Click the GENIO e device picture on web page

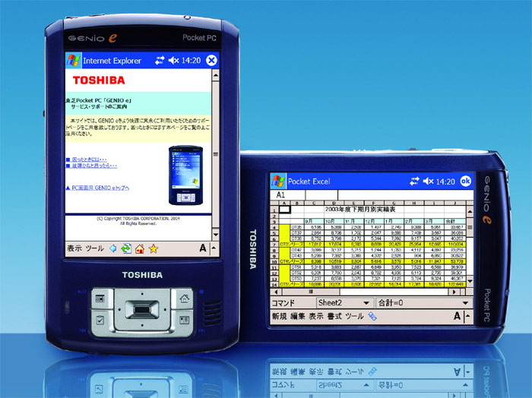coord(185,175)
